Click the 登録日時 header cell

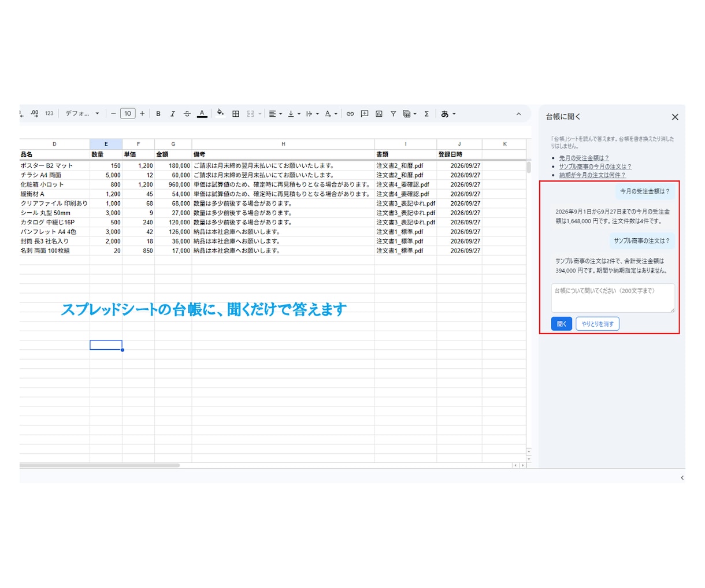point(459,154)
